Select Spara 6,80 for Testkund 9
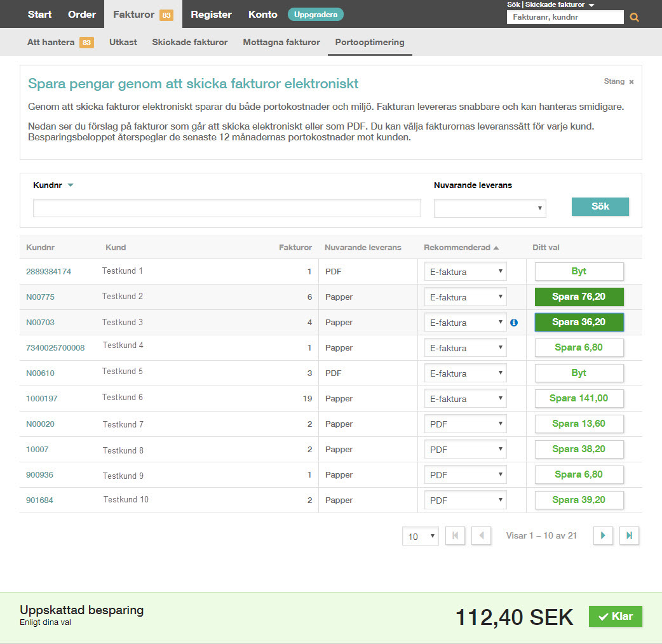The height and width of the screenshot is (644, 662). point(579,474)
